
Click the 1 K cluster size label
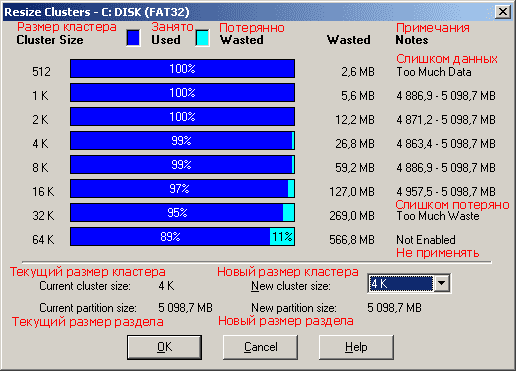click(40, 96)
